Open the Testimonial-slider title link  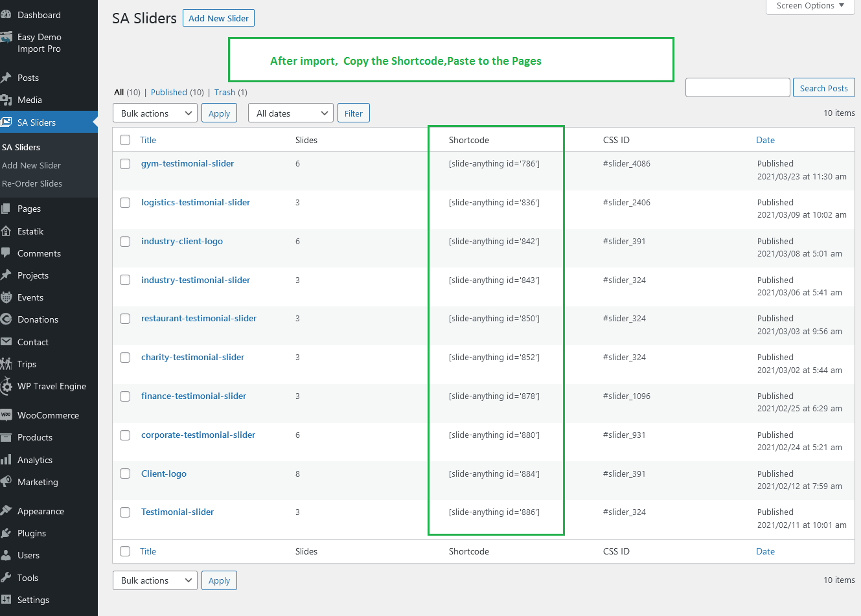click(x=178, y=512)
